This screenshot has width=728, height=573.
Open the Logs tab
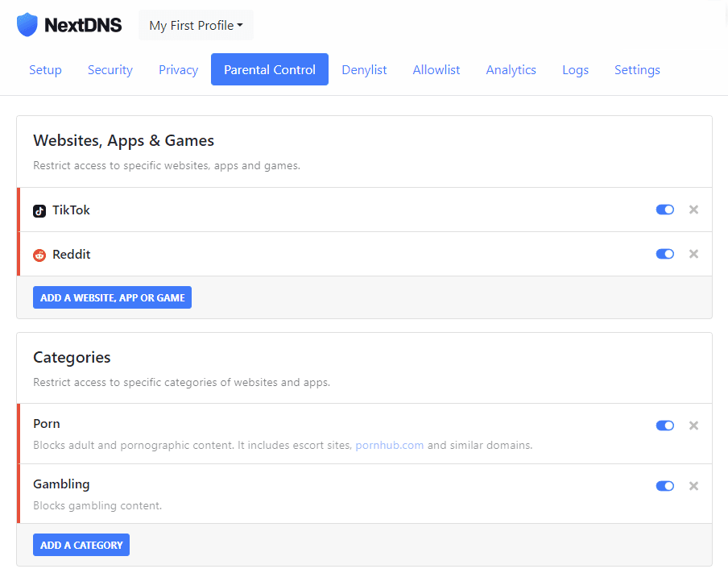pos(575,70)
